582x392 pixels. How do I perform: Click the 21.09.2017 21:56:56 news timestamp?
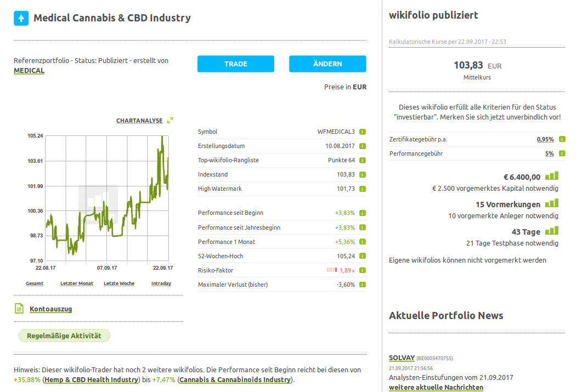[x=411, y=368]
